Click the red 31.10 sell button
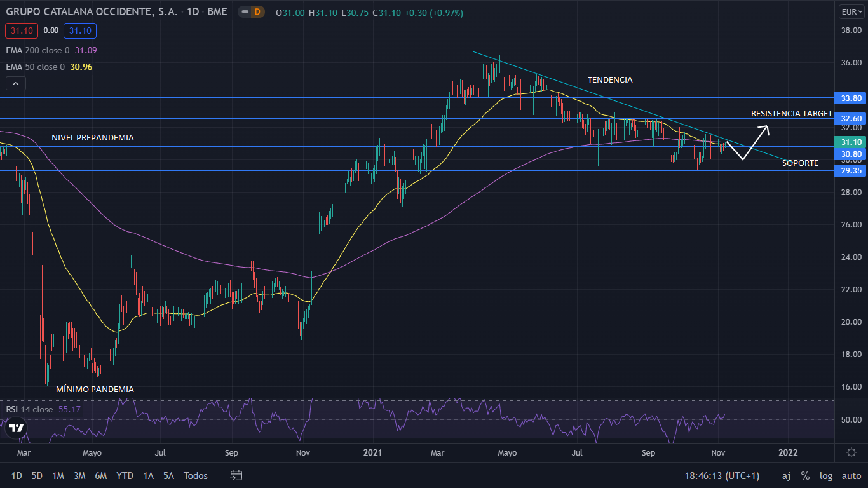 22,30
